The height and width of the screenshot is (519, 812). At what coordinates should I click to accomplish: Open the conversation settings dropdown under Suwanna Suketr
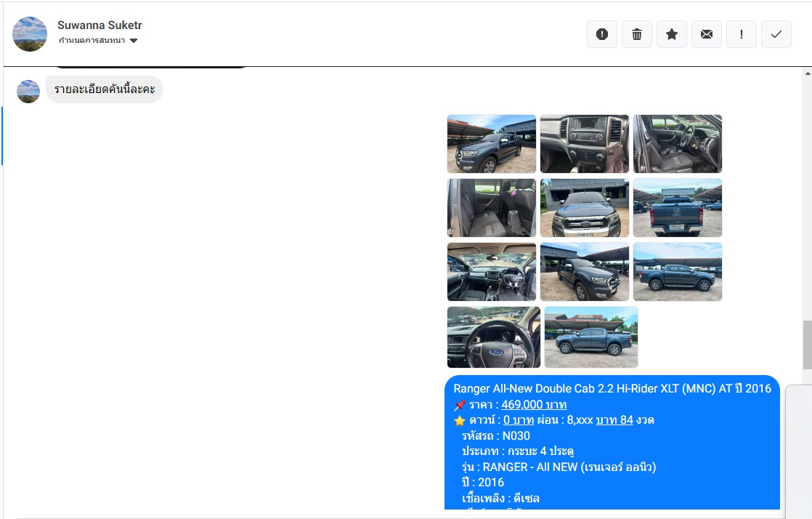pyautogui.click(x=98, y=41)
